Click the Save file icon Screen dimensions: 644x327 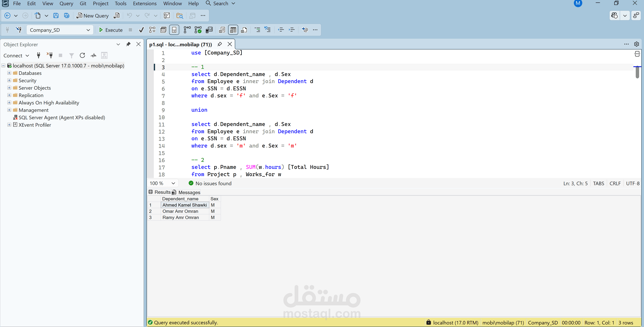(x=56, y=16)
